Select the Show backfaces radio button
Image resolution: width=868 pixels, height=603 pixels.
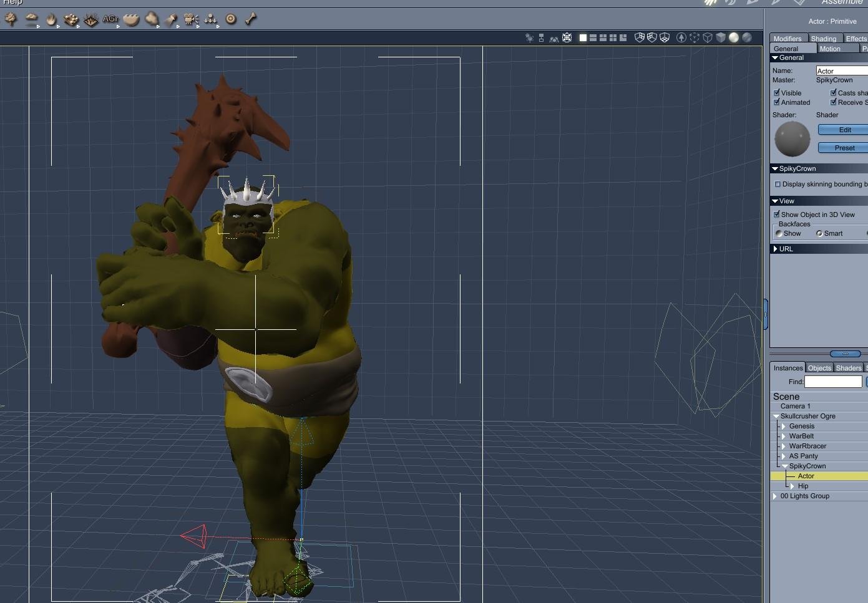(779, 234)
